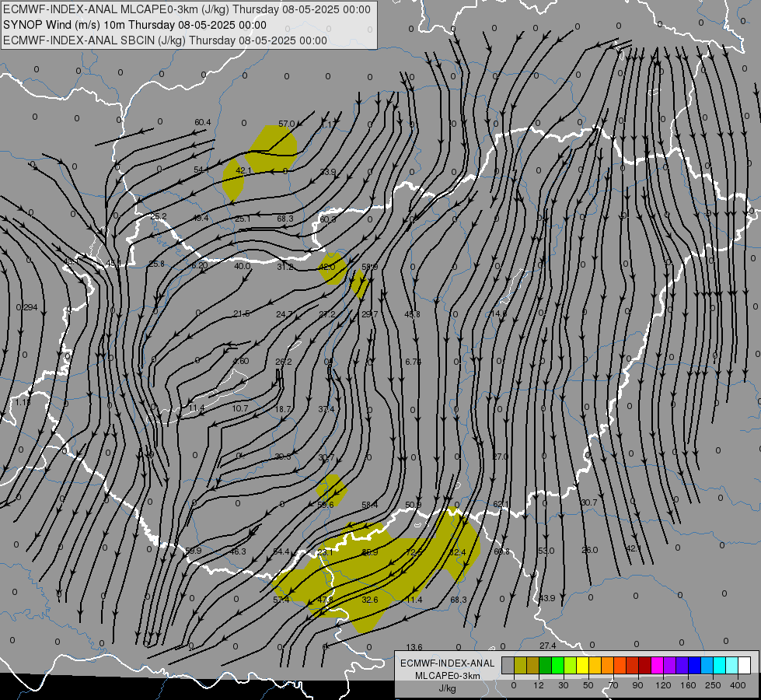Select the bright green legend swatch
The image size is (761, 700).
click(x=557, y=666)
